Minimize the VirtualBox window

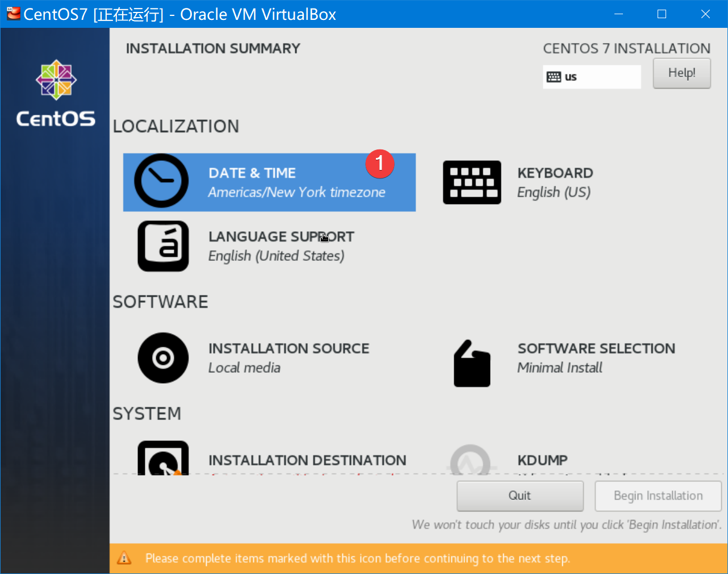click(619, 14)
